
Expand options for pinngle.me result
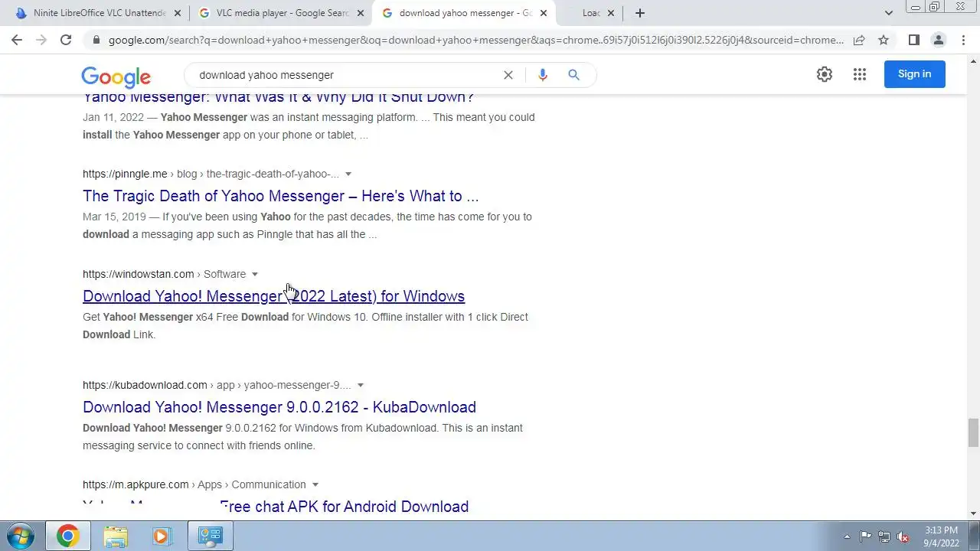[x=348, y=174]
